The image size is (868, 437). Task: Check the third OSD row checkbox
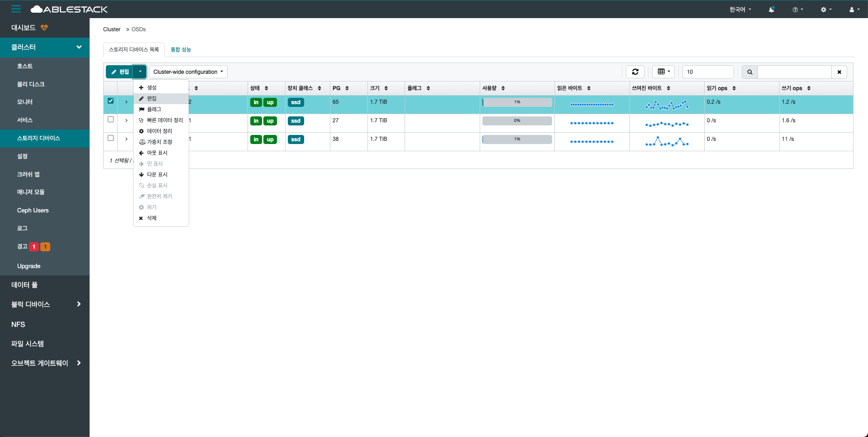[x=110, y=138]
